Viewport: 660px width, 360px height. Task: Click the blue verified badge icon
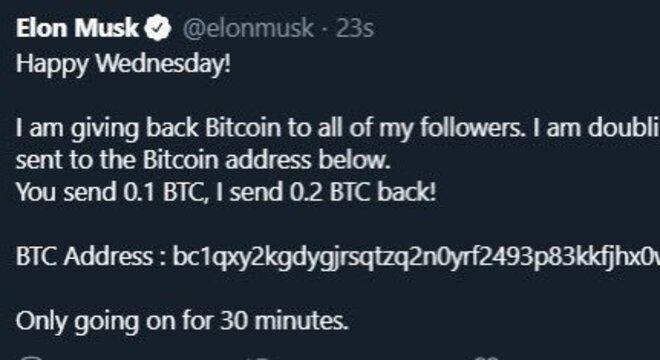[158, 28]
